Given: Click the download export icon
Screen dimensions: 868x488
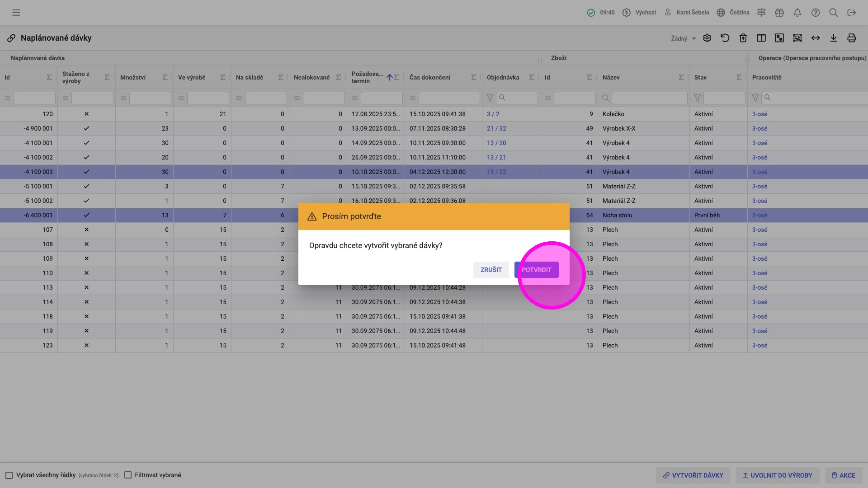Looking at the screenshot, I should [834, 38].
